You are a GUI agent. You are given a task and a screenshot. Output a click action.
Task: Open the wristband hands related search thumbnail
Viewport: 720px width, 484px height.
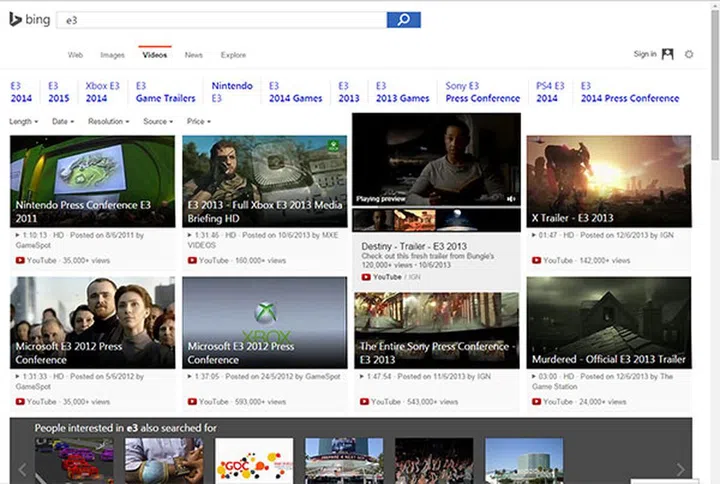pos(164,461)
